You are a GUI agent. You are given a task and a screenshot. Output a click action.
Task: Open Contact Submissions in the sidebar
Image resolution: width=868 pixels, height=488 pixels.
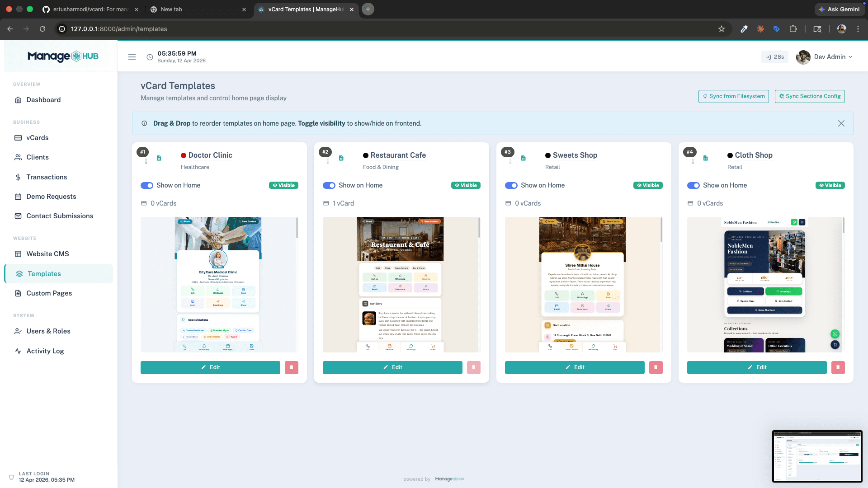(59, 216)
